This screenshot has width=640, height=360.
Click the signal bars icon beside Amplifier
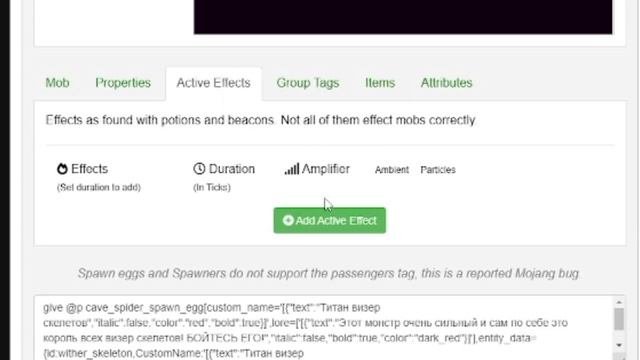pos(292,169)
